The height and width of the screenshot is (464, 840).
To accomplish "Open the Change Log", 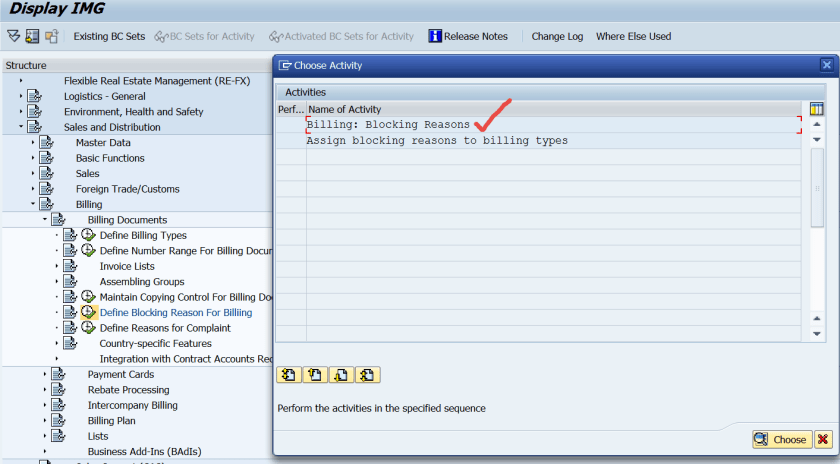I will point(557,36).
